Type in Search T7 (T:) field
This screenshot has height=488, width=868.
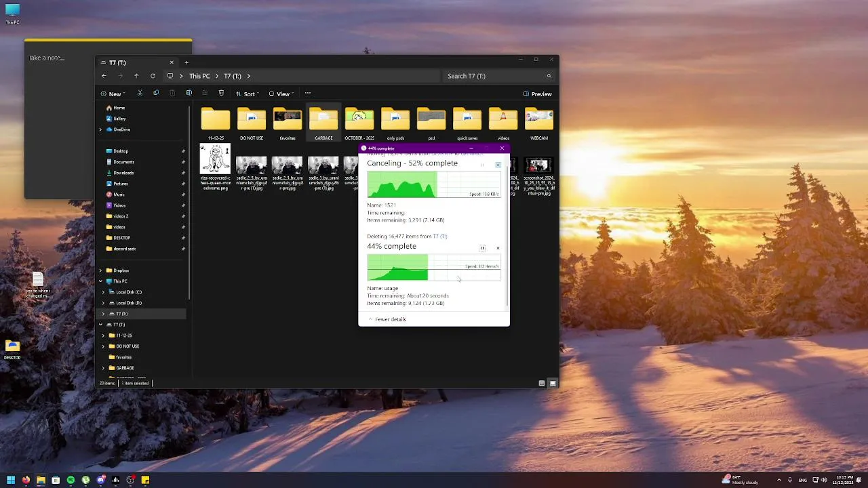(x=499, y=76)
